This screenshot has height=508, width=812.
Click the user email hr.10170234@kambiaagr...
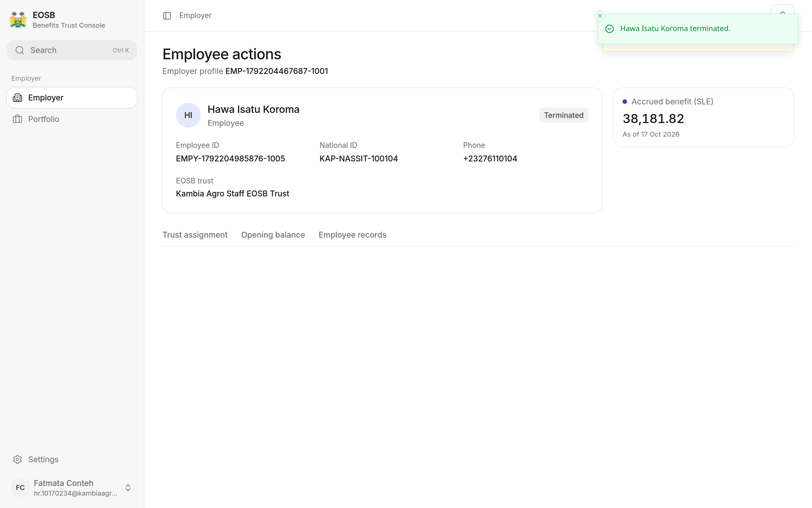point(76,493)
